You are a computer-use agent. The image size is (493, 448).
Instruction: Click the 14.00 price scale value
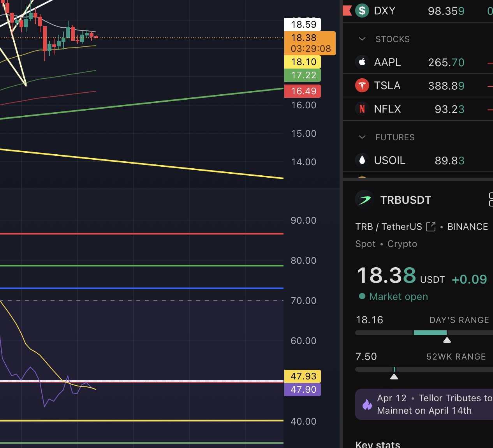point(304,162)
